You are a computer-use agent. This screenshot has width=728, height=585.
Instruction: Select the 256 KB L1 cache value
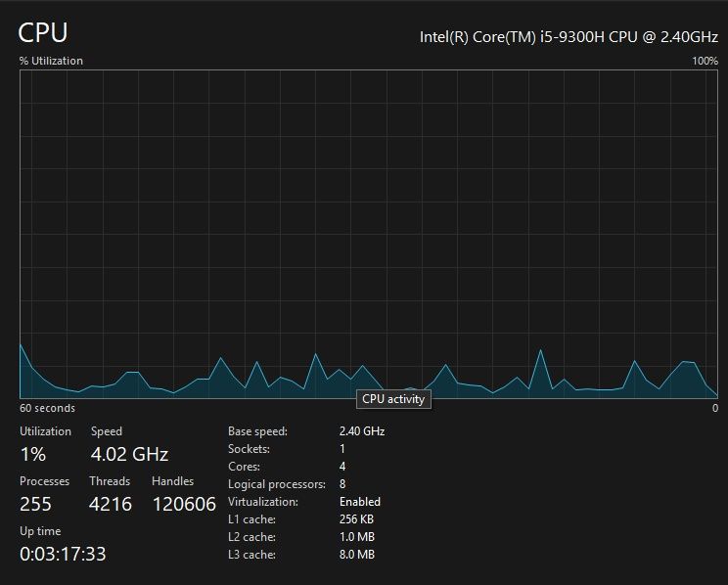[x=356, y=519]
